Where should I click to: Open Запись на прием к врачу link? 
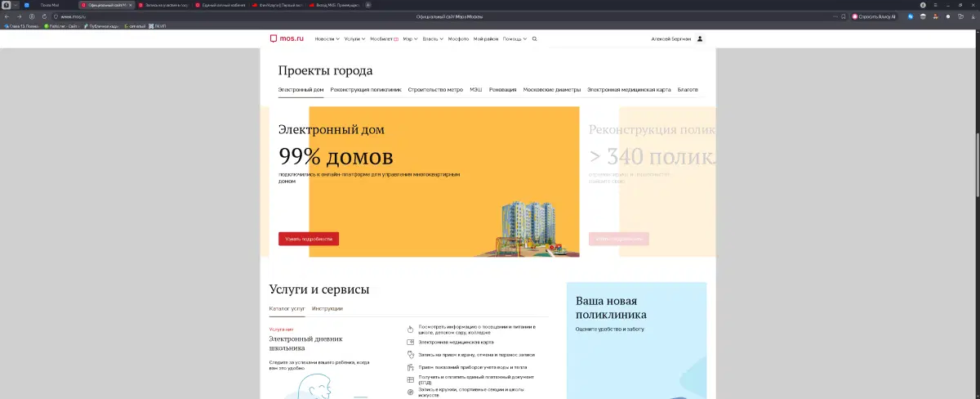(476, 355)
